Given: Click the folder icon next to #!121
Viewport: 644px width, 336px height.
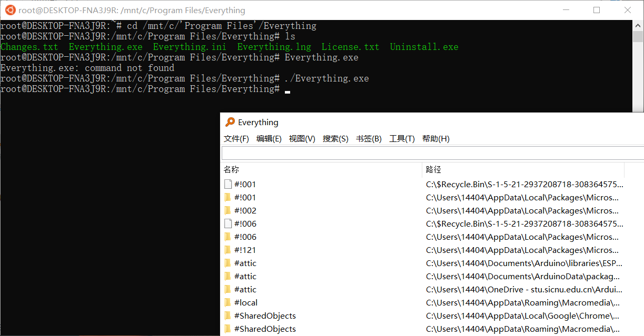Looking at the screenshot, I should [x=227, y=250].
